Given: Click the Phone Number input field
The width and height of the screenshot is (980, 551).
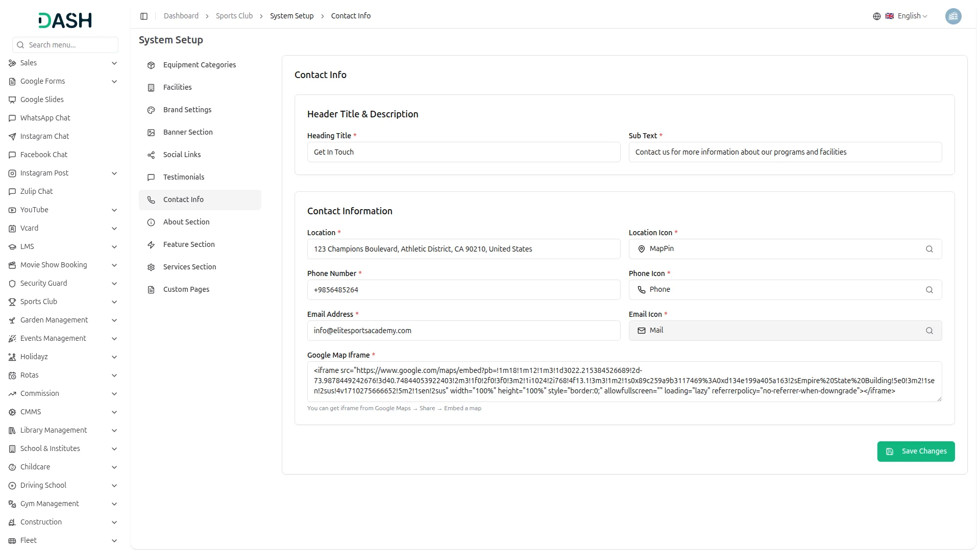Looking at the screenshot, I should 463,290.
